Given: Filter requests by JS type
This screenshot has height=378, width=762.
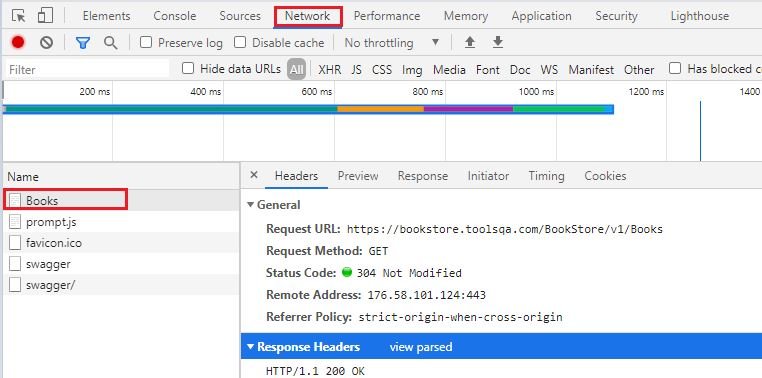Looking at the screenshot, I should (x=357, y=70).
